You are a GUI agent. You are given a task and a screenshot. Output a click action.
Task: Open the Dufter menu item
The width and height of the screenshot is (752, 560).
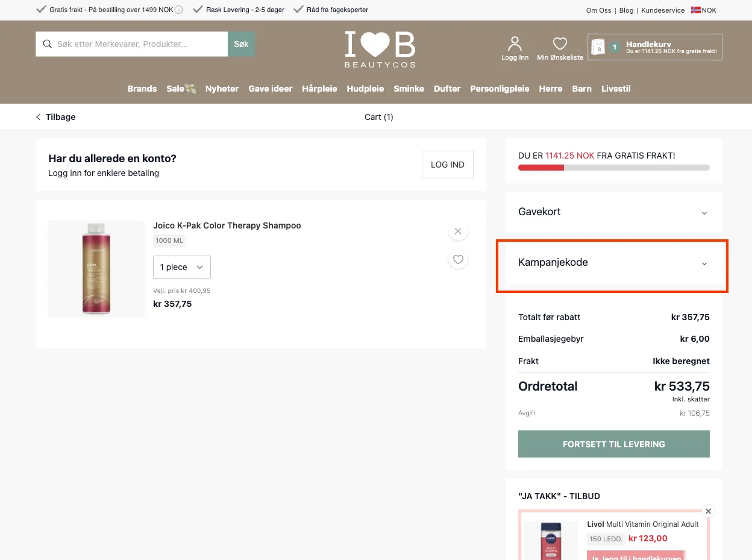click(447, 89)
